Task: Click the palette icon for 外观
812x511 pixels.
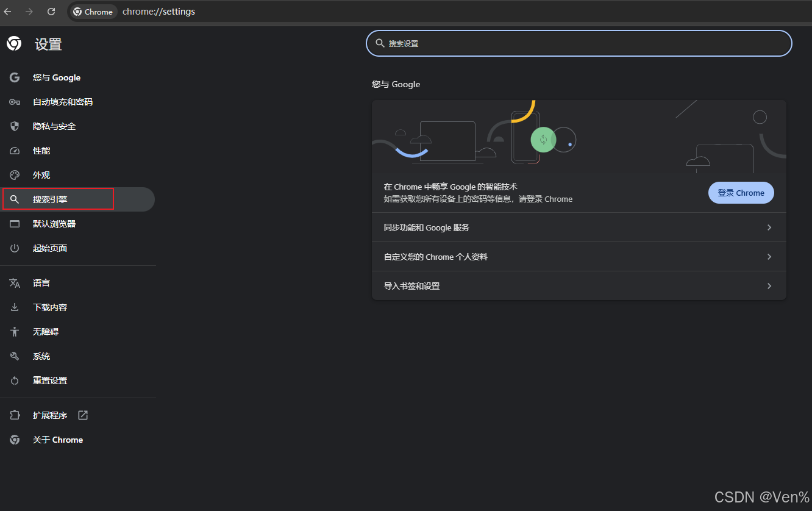Action: point(15,175)
